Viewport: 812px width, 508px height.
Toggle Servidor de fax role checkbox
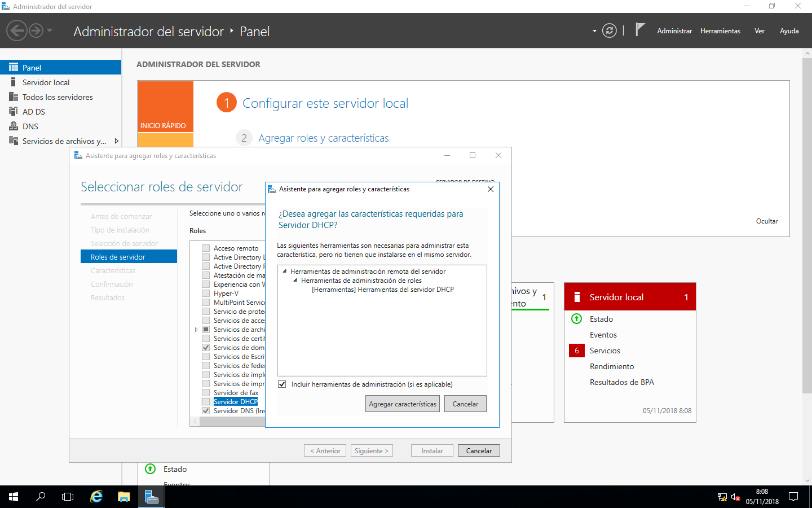[x=206, y=393]
